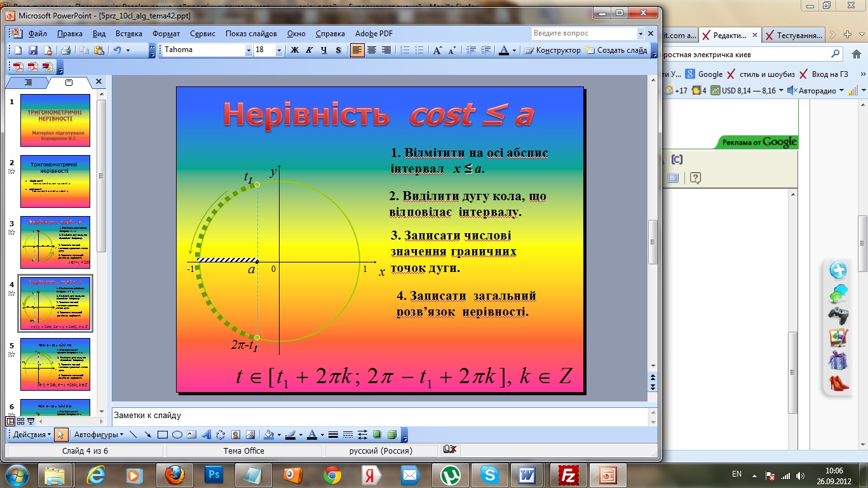Click the Paste clipboard icon
Image resolution: width=868 pixels, height=488 pixels.
(98, 50)
